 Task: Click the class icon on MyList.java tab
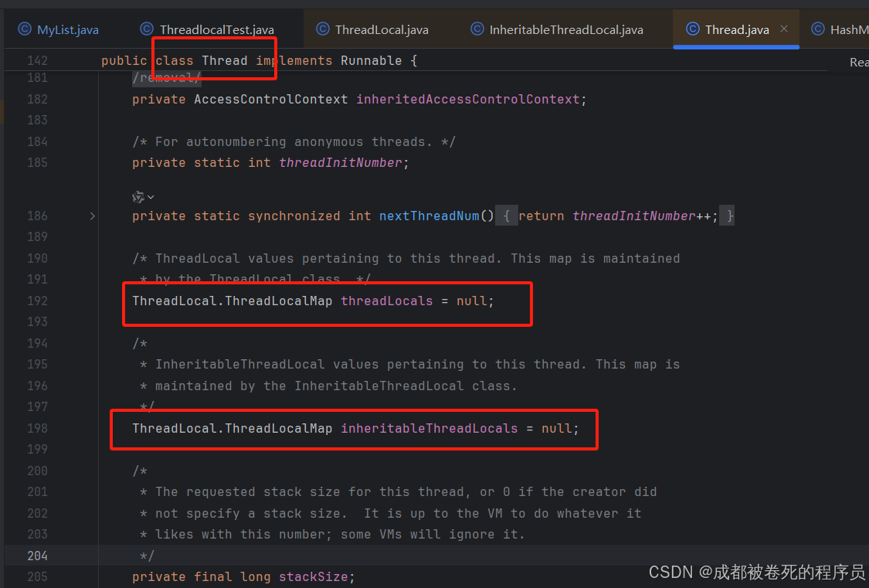point(25,29)
